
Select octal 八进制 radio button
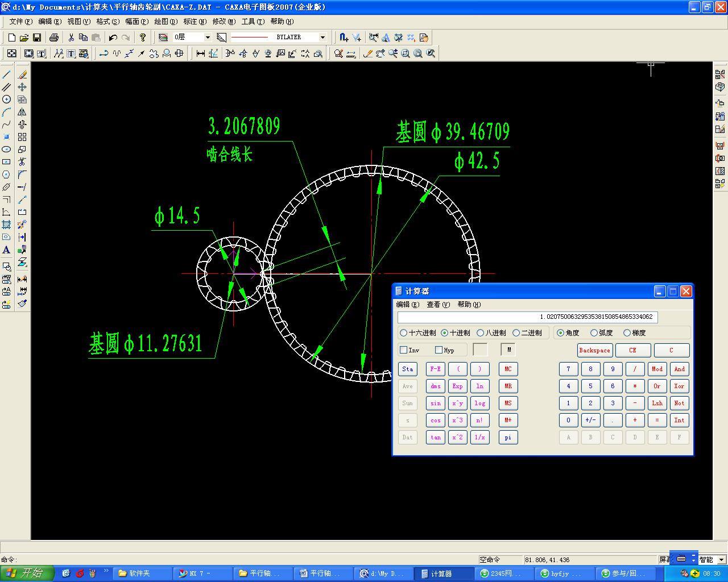pyautogui.click(x=491, y=333)
